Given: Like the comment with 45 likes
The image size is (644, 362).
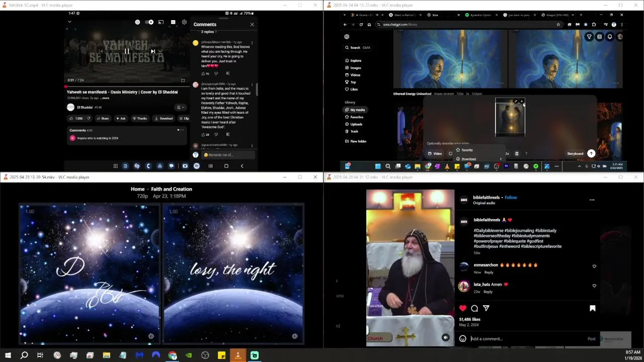Looking at the screenshot, I should click(203, 73).
